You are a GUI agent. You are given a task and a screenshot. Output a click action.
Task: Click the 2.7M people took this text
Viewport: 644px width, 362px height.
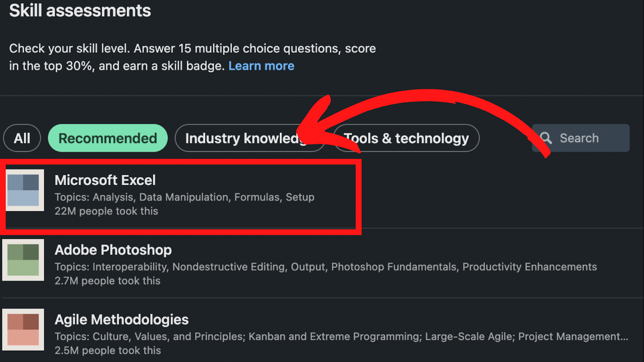coord(107,281)
